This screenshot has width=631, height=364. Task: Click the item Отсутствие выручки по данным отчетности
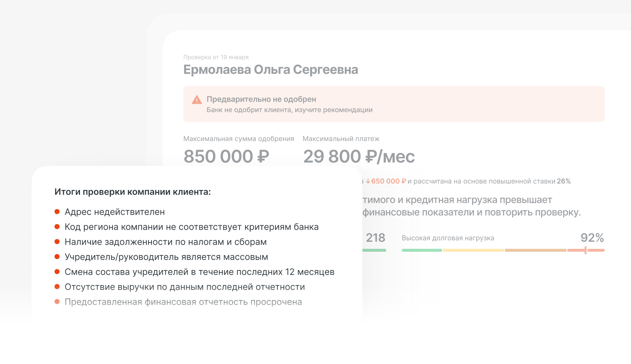coord(185,287)
